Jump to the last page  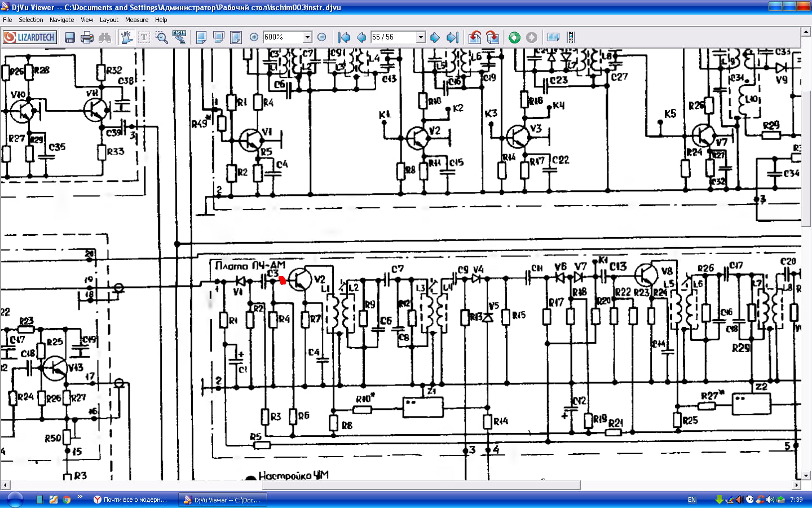[x=452, y=37]
